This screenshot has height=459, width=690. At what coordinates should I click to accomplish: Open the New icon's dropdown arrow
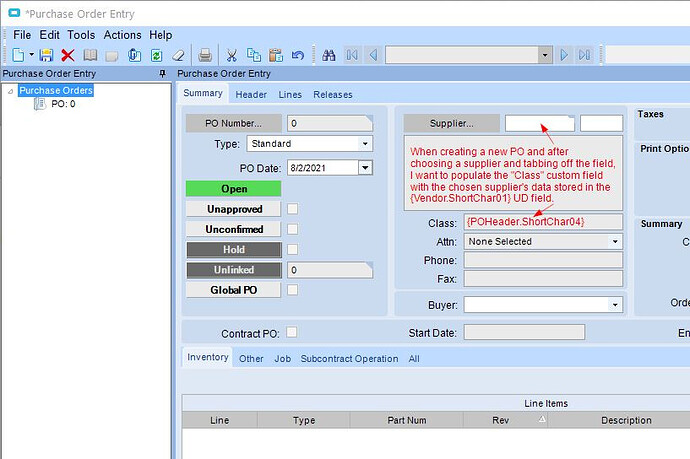(32, 55)
